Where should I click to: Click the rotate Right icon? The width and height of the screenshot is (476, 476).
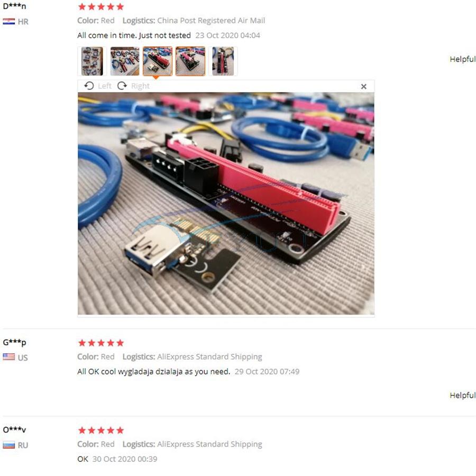(122, 86)
